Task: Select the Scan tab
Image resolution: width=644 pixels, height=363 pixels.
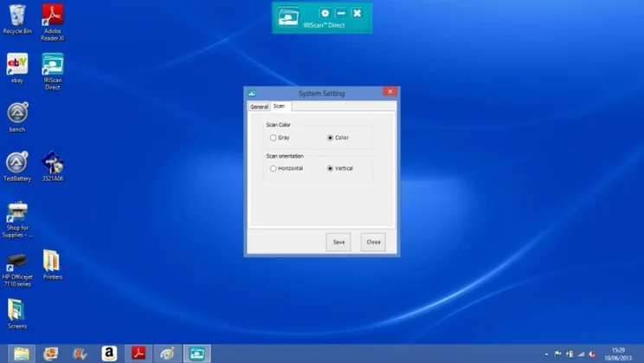Action: click(279, 106)
